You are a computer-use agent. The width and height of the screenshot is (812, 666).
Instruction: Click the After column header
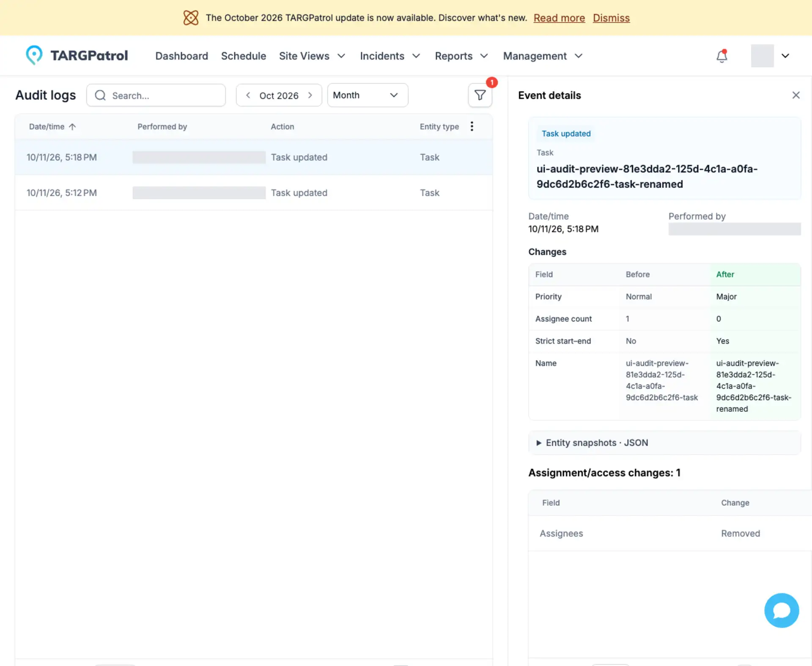(725, 274)
